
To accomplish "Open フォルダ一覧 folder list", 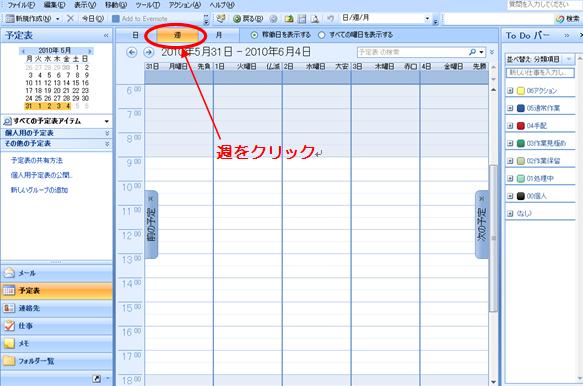I will [57, 361].
